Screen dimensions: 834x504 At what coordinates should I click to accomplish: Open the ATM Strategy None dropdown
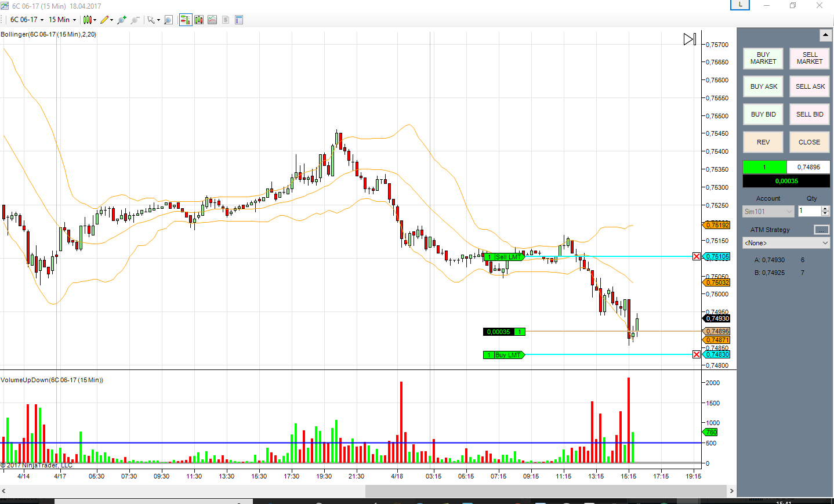click(786, 243)
